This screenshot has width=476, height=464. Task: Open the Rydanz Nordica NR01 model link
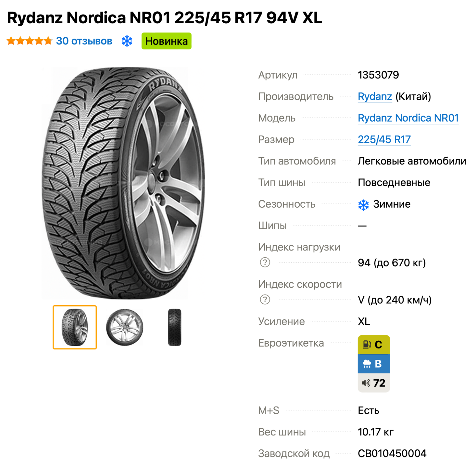(408, 118)
